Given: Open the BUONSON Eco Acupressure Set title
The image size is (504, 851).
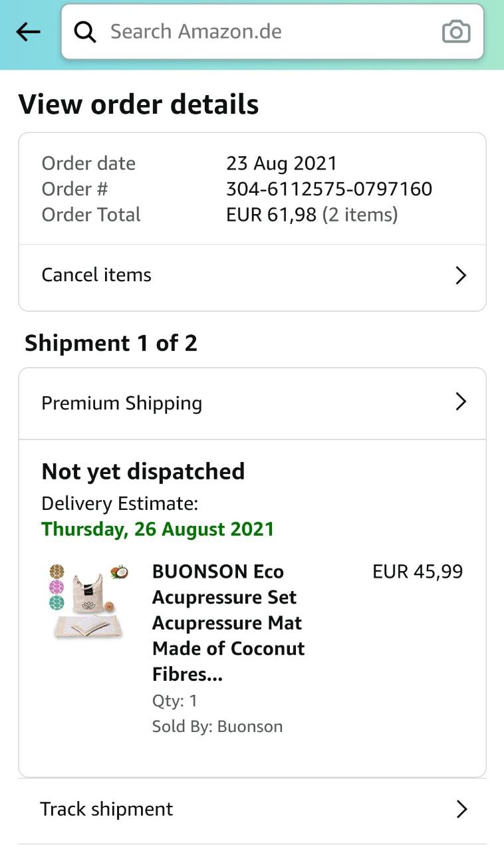Looking at the screenshot, I should (228, 622).
